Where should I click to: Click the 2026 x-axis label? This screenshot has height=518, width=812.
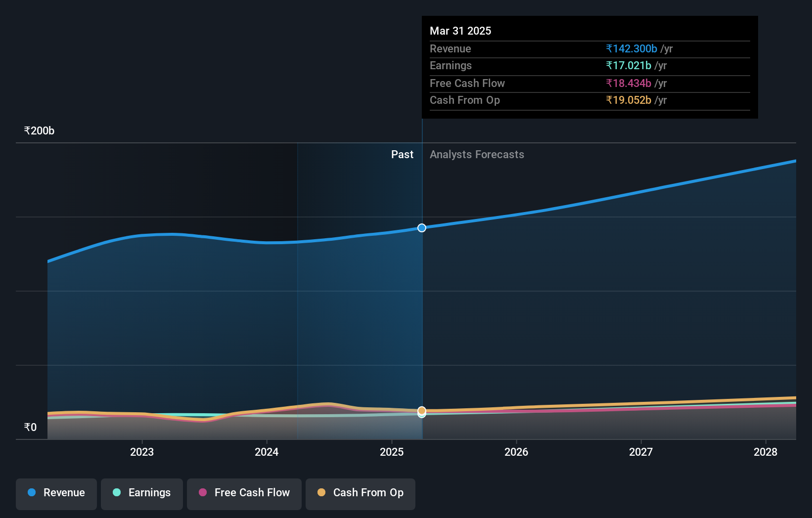(x=516, y=452)
